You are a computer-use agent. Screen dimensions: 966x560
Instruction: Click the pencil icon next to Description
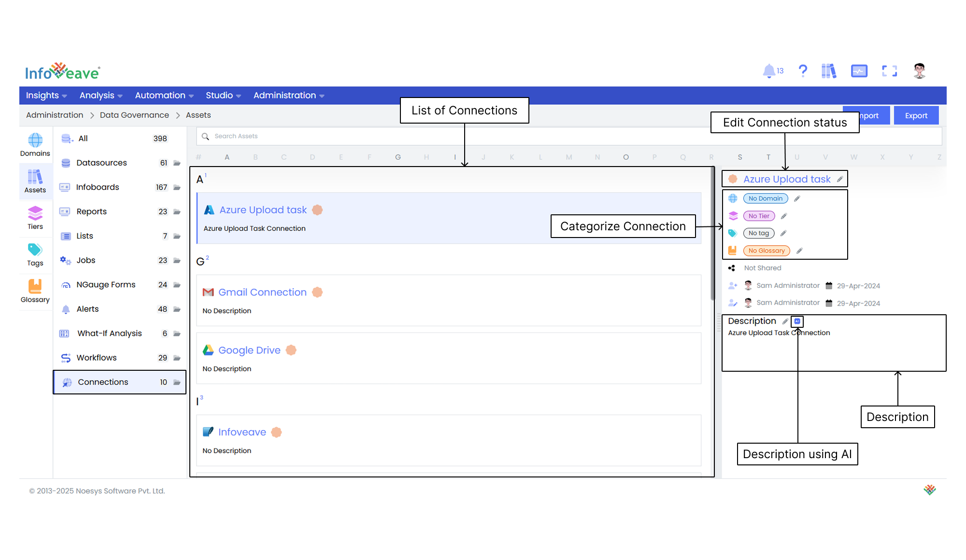coord(785,321)
